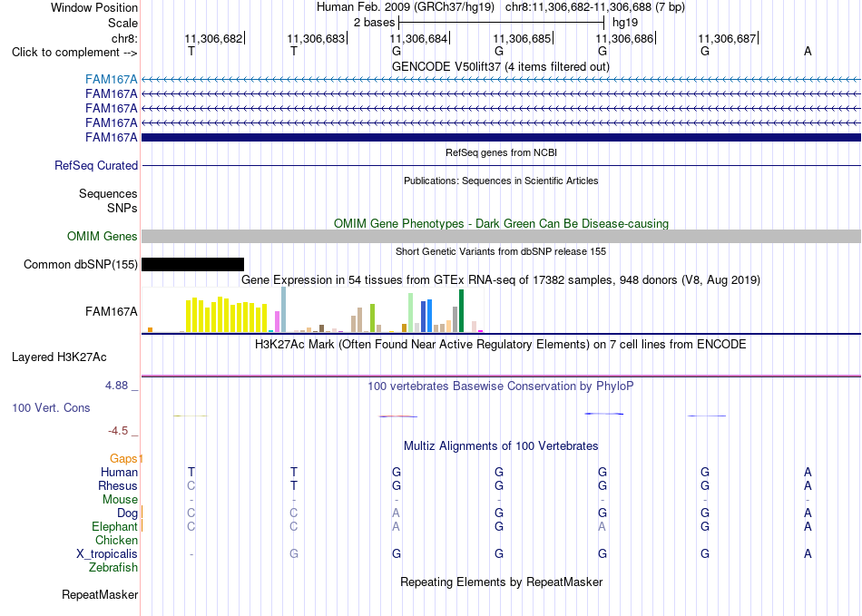
Task: Click 'Multiz Alignments of 100 Vertebrates' title
Action: pyautogui.click(x=501, y=445)
